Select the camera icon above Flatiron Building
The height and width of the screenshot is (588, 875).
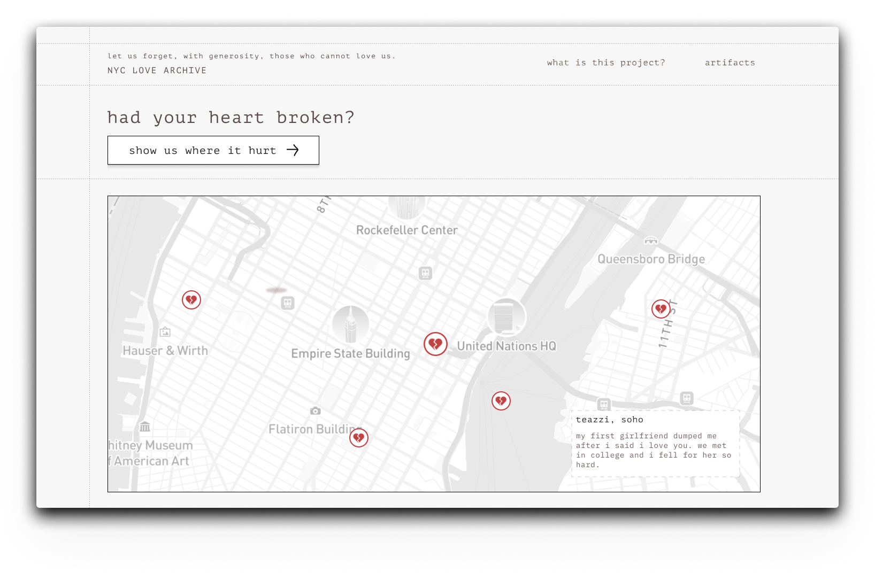point(314,410)
